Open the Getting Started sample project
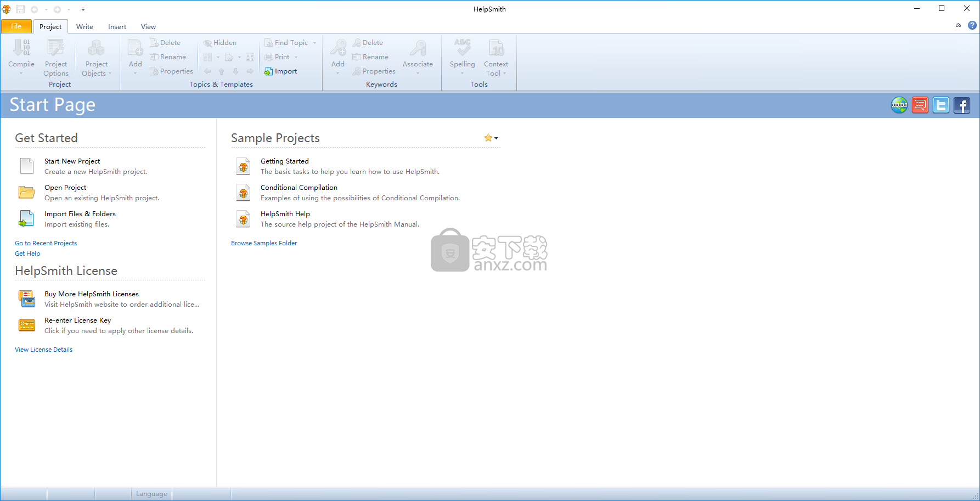 click(284, 161)
